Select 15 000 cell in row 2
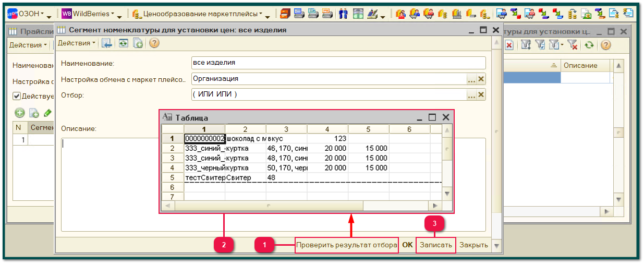This screenshot has height=264, width=644. point(369,148)
